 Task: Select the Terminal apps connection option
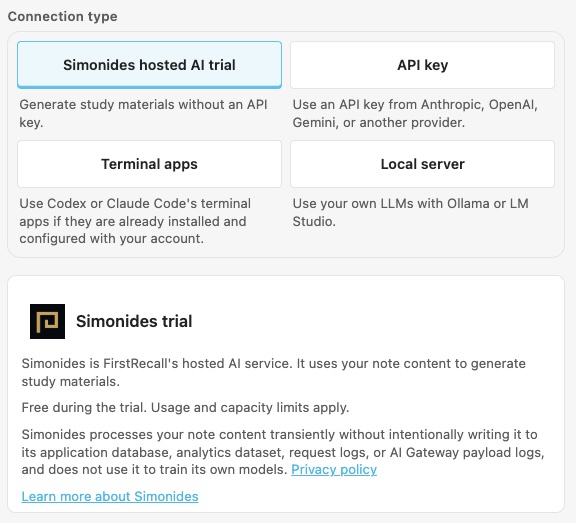pyautogui.click(x=149, y=164)
